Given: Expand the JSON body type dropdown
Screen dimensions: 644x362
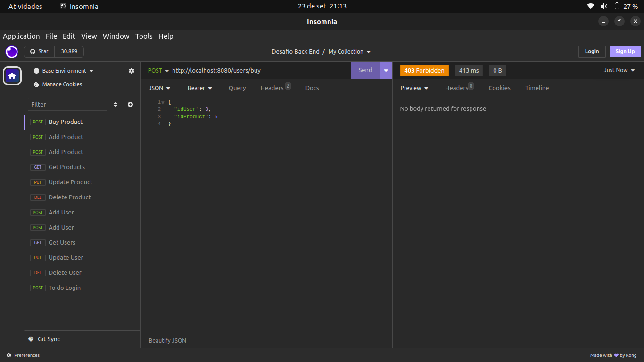Looking at the screenshot, I should pyautogui.click(x=160, y=88).
